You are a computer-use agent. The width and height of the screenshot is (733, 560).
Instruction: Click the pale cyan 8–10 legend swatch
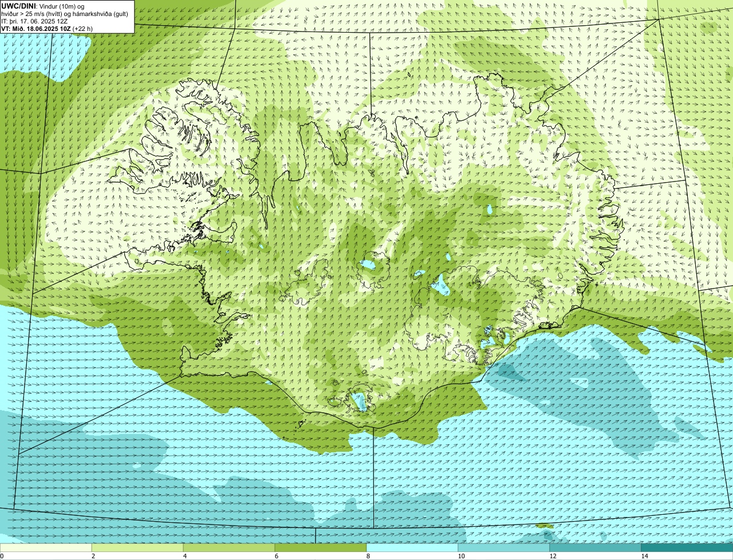pos(412,547)
